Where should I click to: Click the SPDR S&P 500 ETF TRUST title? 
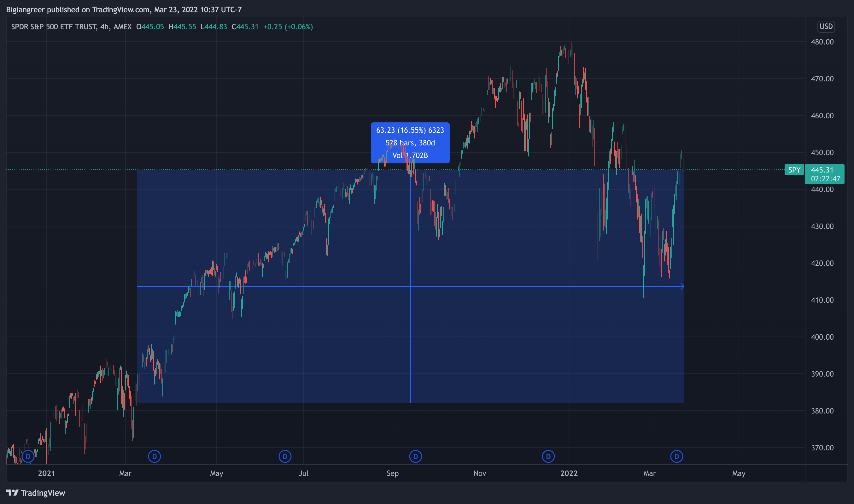point(54,27)
